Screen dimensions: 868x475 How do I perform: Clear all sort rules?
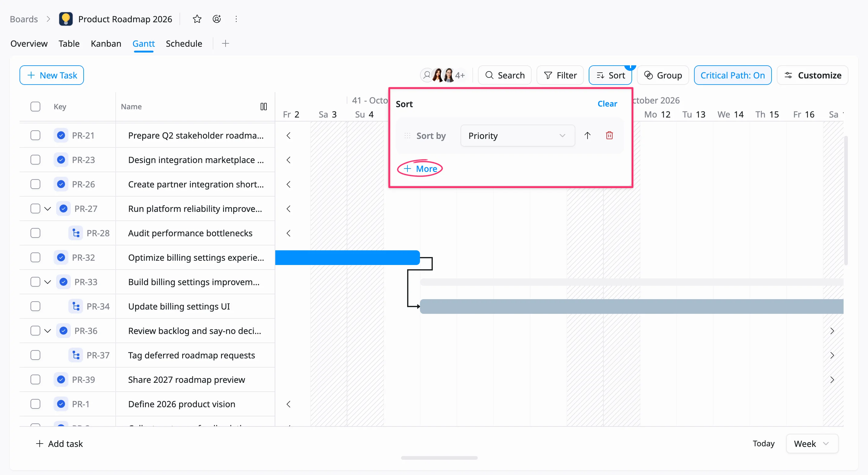[607, 104]
